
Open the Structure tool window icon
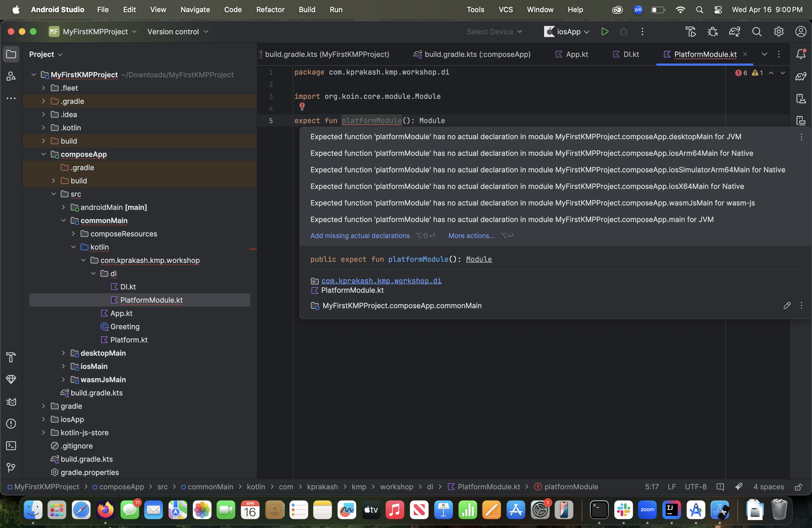coord(11,76)
